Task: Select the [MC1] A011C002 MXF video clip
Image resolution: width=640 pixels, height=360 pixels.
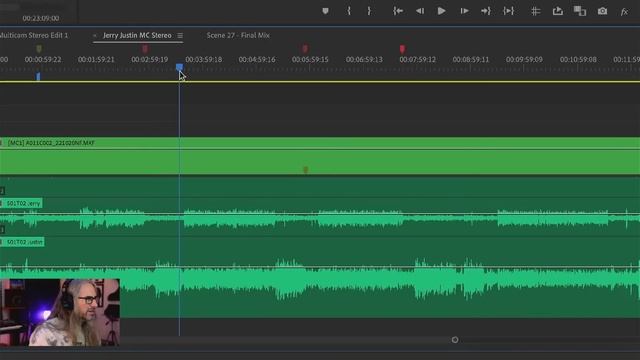Action: [320, 156]
